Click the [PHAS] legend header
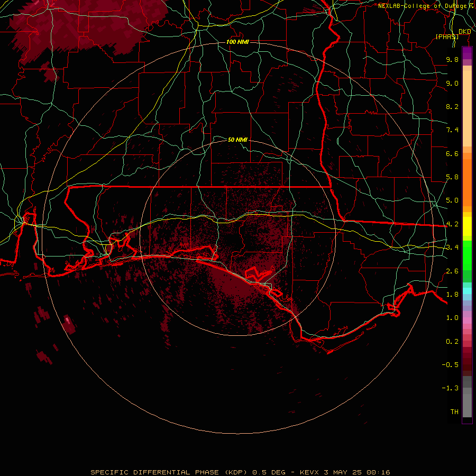The image size is (476, 476). pos(447,36)
